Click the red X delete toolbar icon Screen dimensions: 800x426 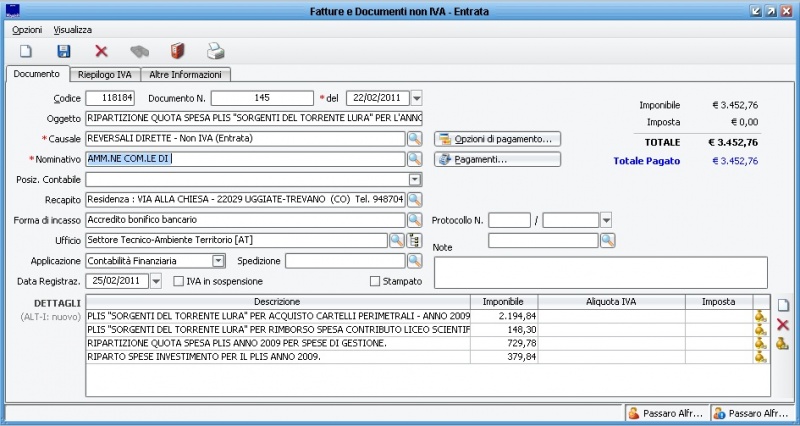[101, 51]
